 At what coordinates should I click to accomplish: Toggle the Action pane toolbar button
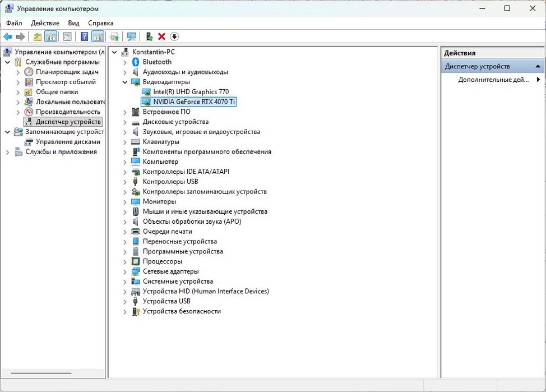(x=98, y=36)
